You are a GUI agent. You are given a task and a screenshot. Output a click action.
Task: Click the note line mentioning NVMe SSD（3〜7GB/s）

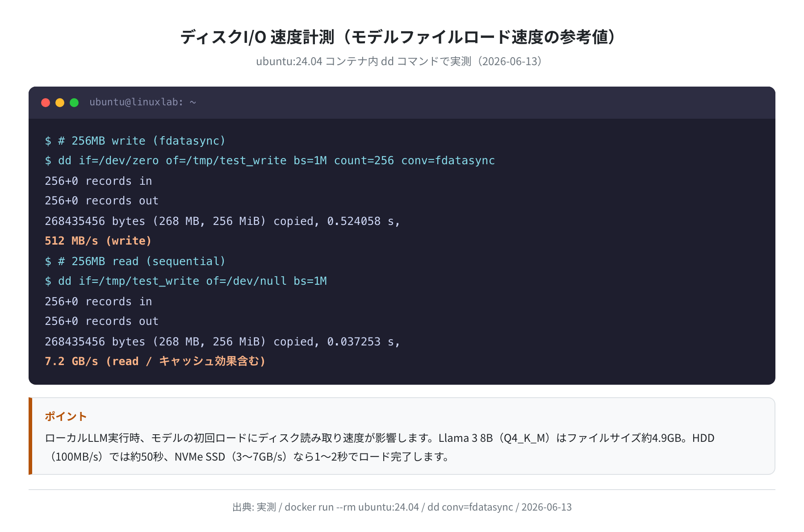248,457
